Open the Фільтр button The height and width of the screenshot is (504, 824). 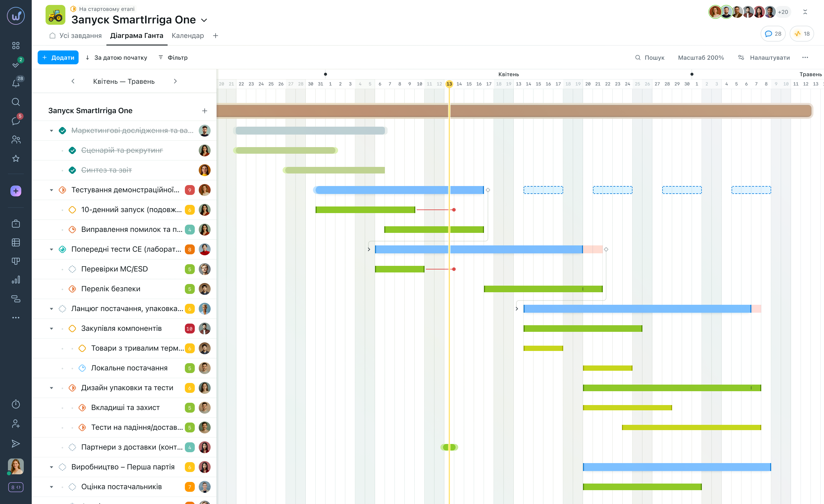pos(173,57)
